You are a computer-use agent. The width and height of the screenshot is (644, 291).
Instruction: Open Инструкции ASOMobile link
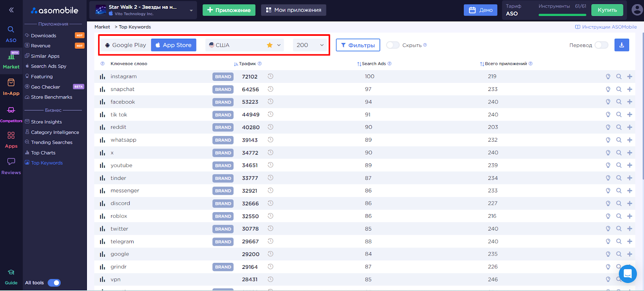606,27
